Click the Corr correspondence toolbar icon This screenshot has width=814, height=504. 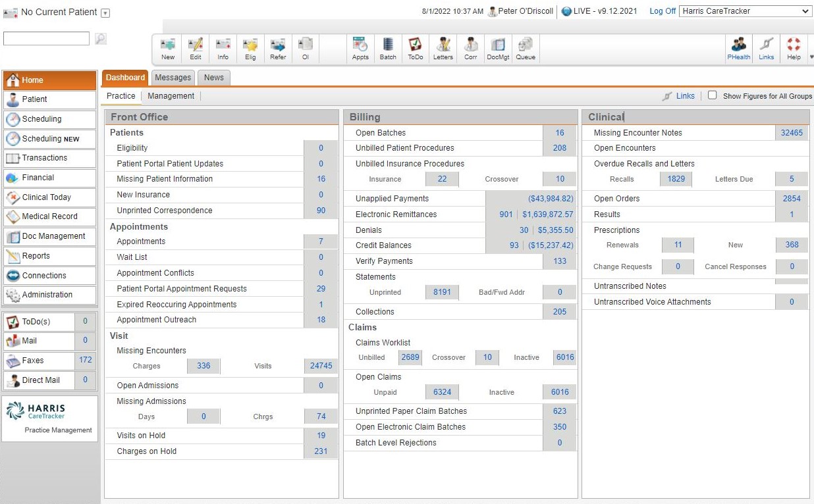471,49
